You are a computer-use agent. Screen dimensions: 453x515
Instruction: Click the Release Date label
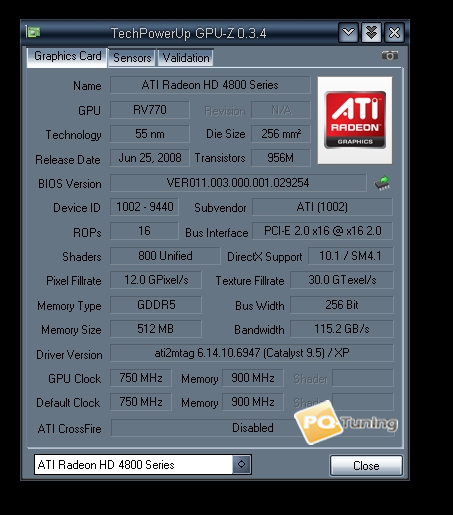coord(68,160)
